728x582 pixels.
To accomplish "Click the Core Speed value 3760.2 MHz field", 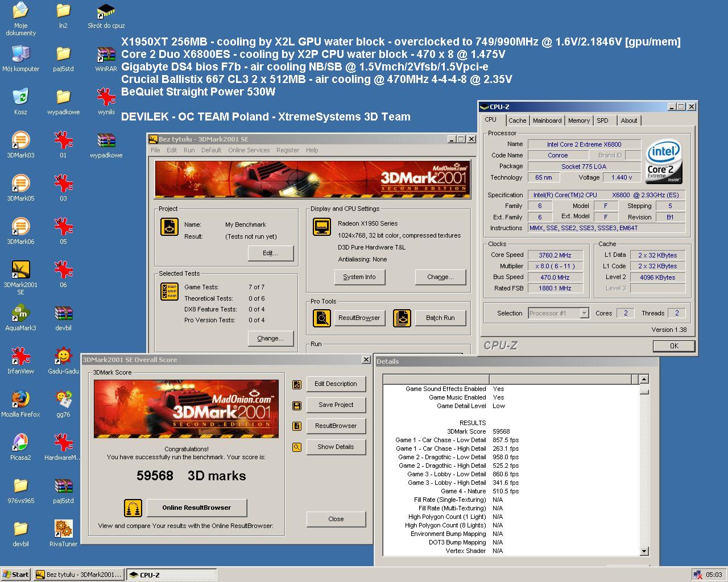I will 555,255.
